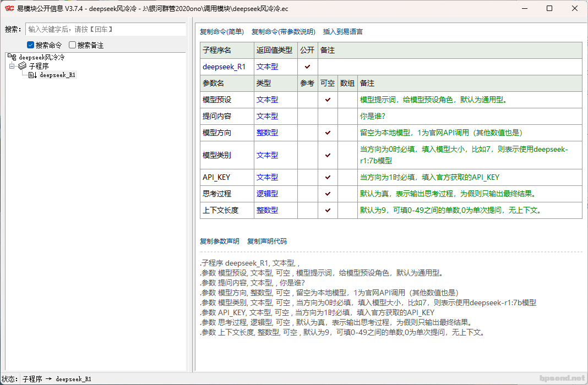Click the deepseek风冷冷 module root icon

[12, 57]
